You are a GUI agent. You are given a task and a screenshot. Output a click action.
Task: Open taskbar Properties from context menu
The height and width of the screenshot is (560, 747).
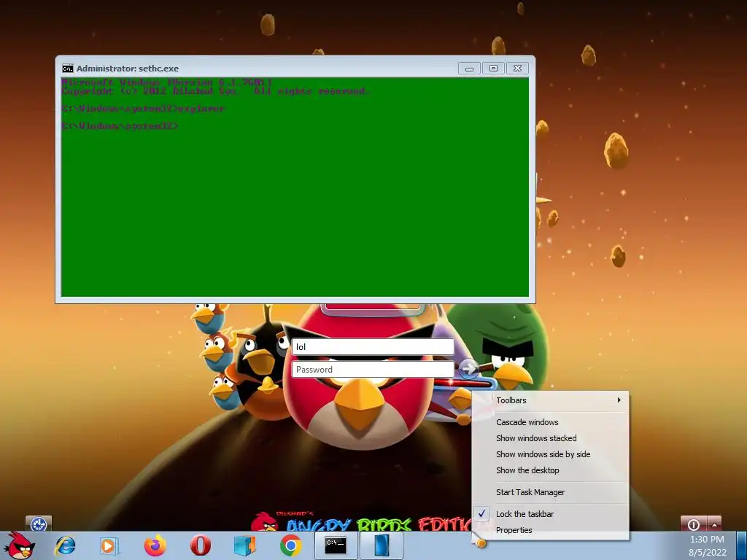[550, 530]
